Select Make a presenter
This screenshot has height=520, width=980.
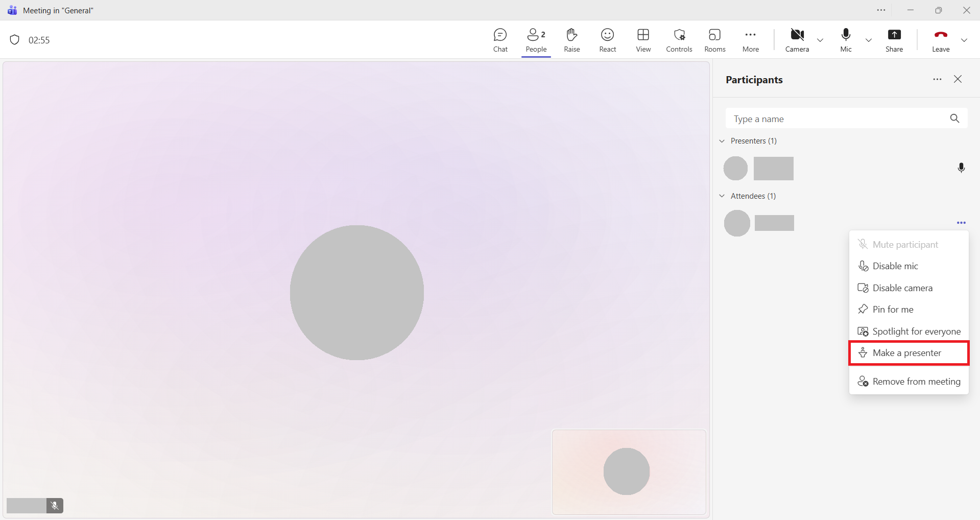(x=906, y=353)
